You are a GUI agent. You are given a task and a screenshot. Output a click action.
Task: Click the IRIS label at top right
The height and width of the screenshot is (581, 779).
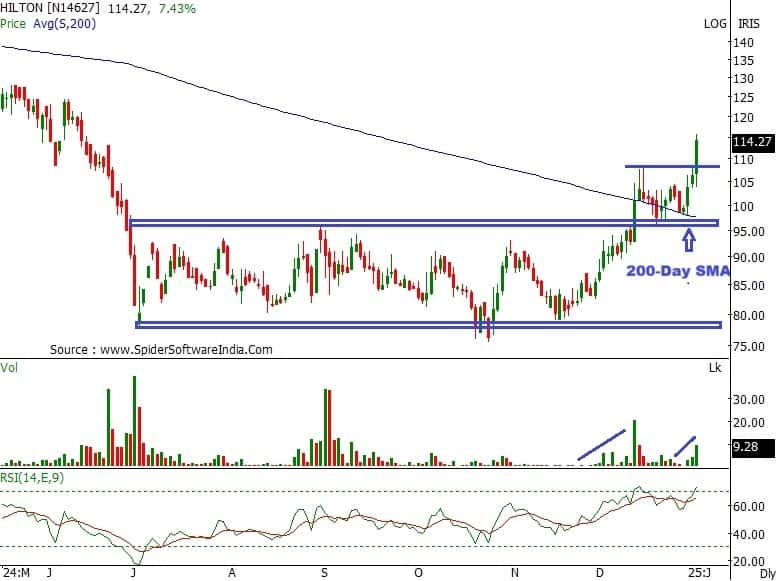[749, 23]
